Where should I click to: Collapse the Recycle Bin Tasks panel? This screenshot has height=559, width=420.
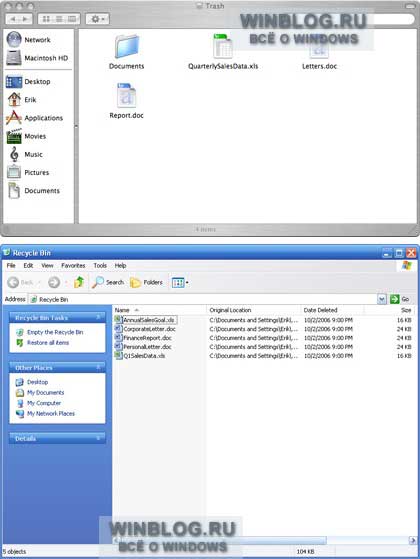(98, 317)
